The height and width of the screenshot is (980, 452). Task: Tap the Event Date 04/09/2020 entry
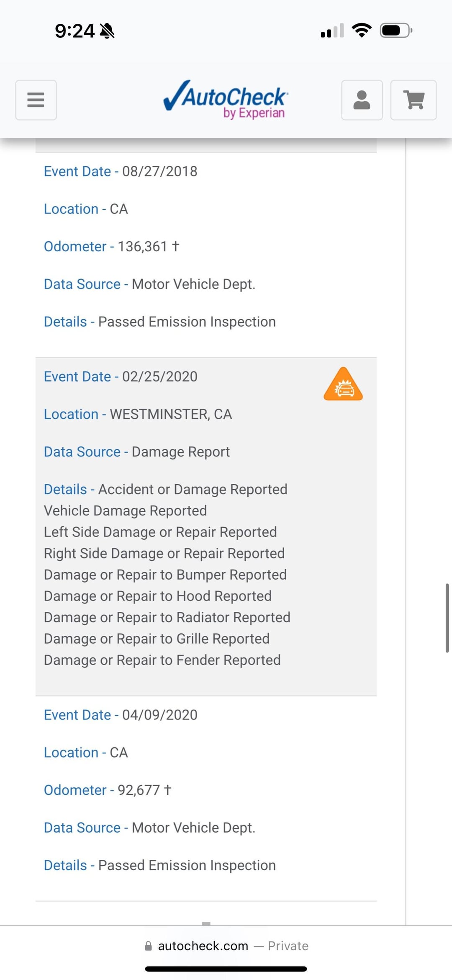(121, 715)
